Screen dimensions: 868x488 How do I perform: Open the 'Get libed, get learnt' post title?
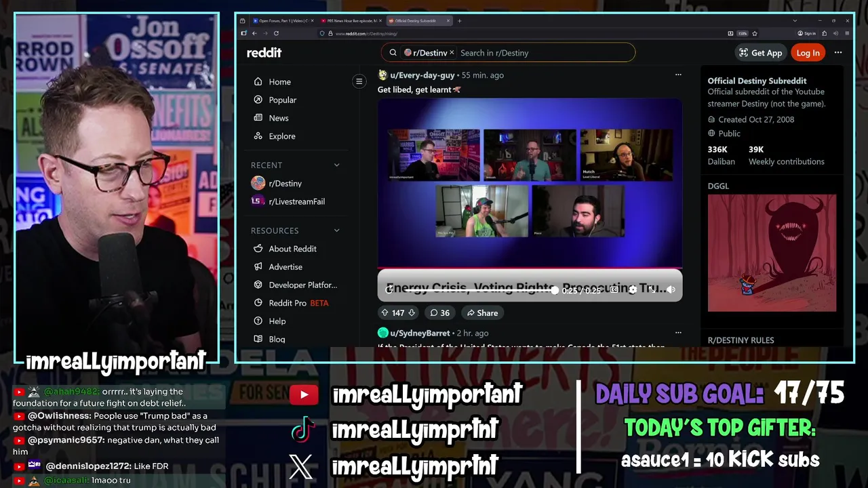419,89
